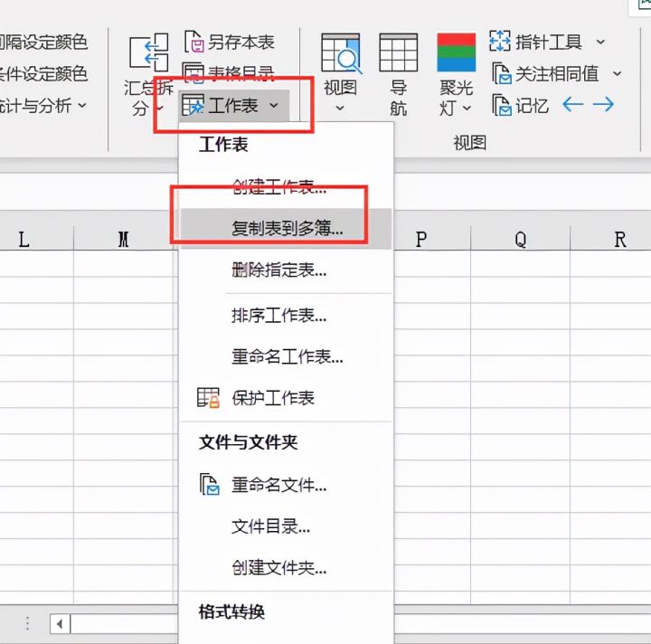
Task: Click the 聚光灯 spotlight color icon
Action: click(456, 52)
